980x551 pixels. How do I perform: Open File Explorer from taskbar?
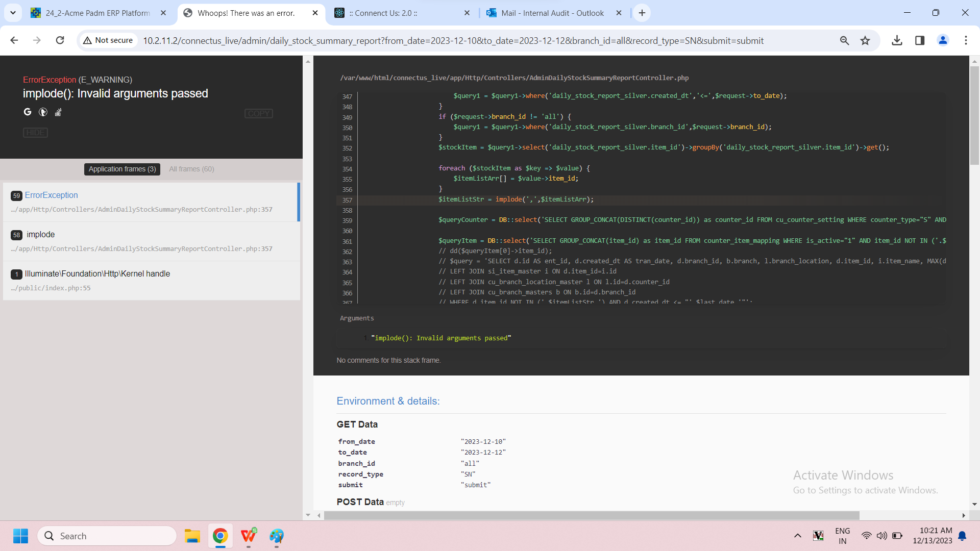point(192,536)
